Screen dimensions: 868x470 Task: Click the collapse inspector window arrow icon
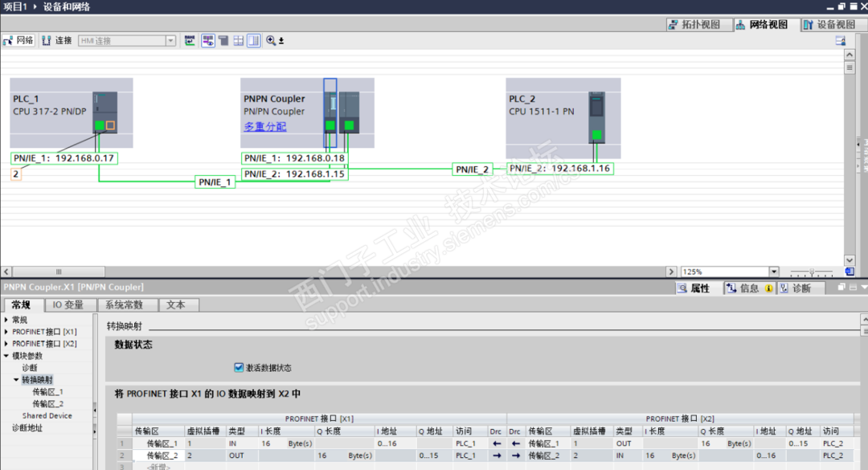click(863, 287)
